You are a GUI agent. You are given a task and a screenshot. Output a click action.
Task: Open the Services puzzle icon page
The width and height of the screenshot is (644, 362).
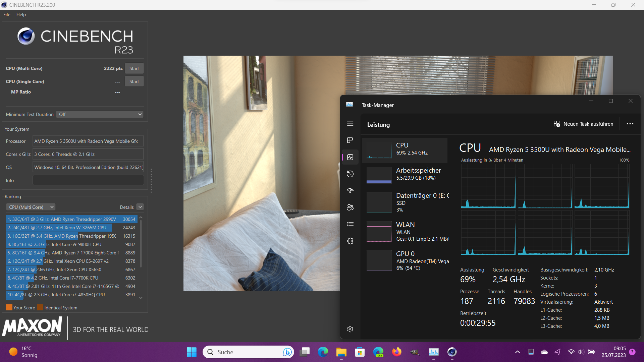350,241
